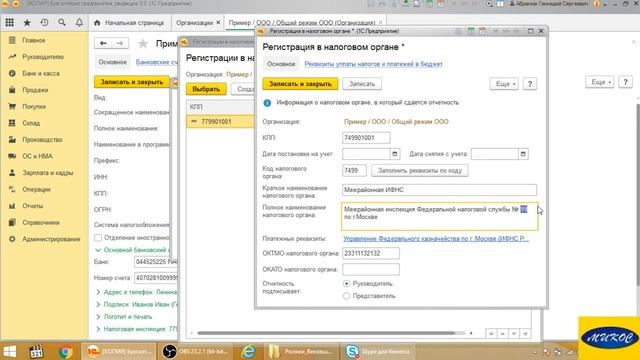Open the History clock icon

coord(44,23)
